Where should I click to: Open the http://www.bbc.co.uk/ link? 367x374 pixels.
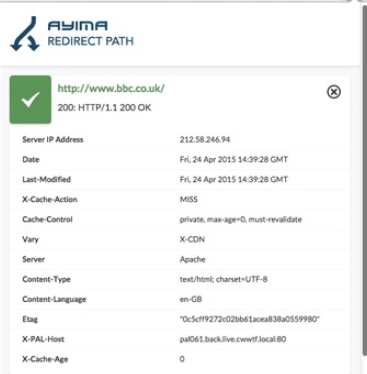point(111,88)
